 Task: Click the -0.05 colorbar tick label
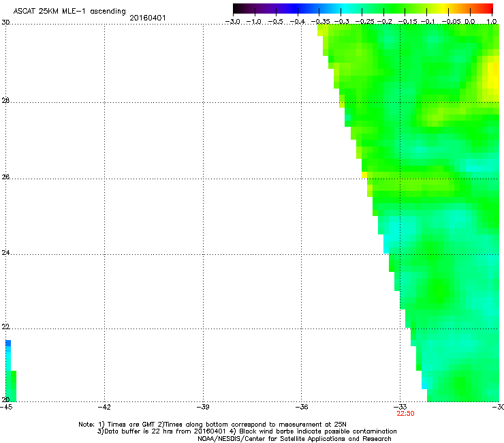click(x=452, y=22)
